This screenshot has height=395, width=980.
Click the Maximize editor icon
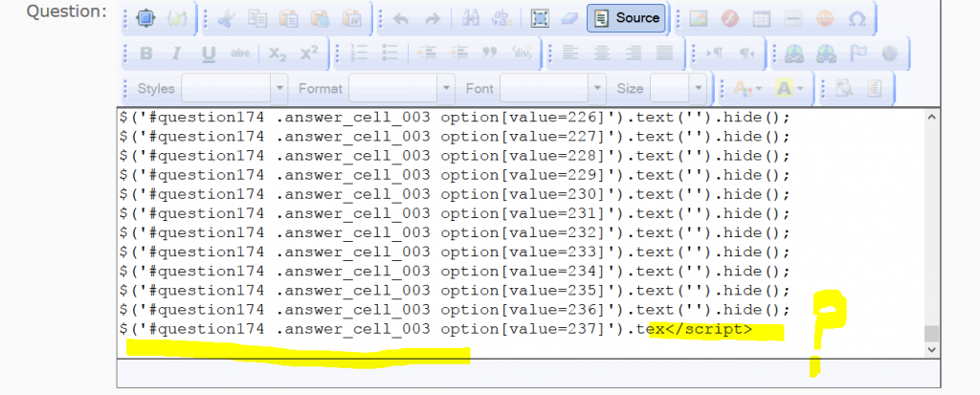pos(145,18)
